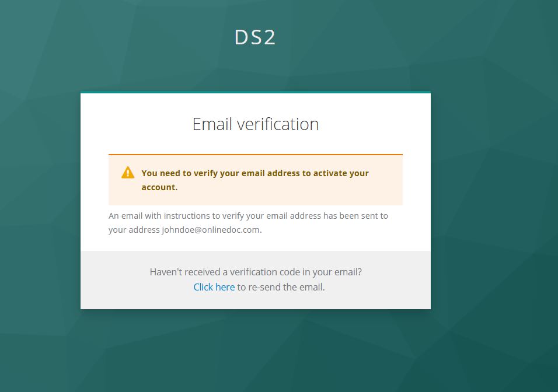Click the DS2 logo text
The image size is (558, 392).
click(x=255, y=37)
